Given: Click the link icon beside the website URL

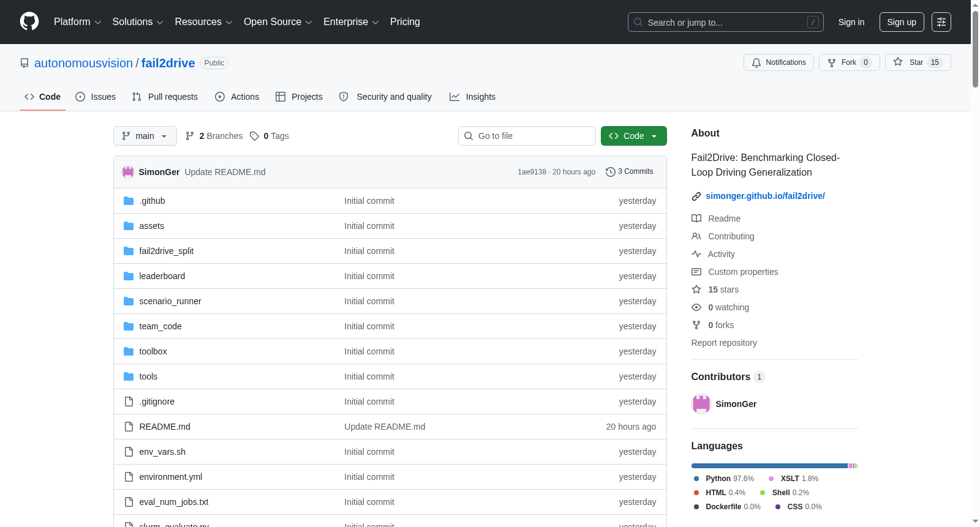Looking at the screenshot, I should tap(696, 196).
